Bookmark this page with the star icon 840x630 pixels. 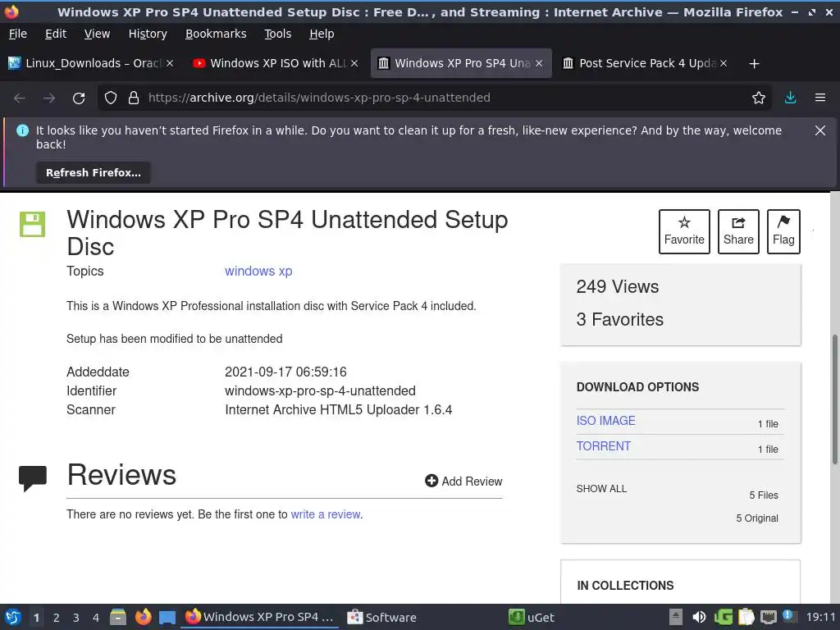click(759, 98)
